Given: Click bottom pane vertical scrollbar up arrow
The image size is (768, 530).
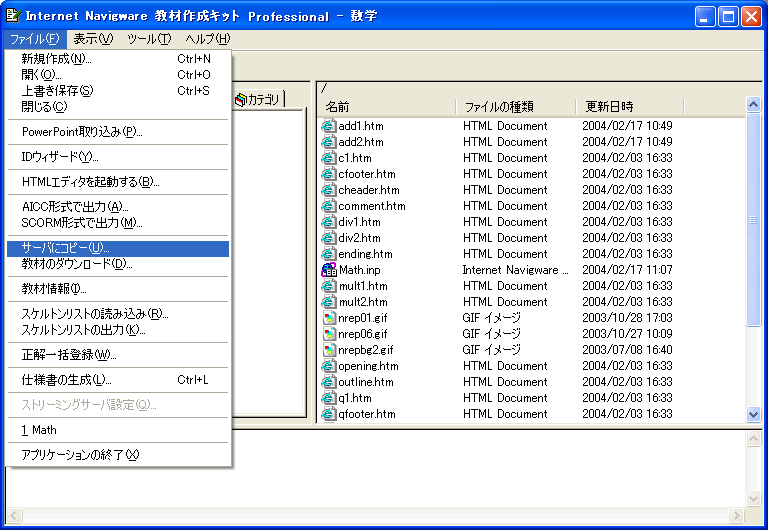Looking at the screenshot, I should (753, 439).
